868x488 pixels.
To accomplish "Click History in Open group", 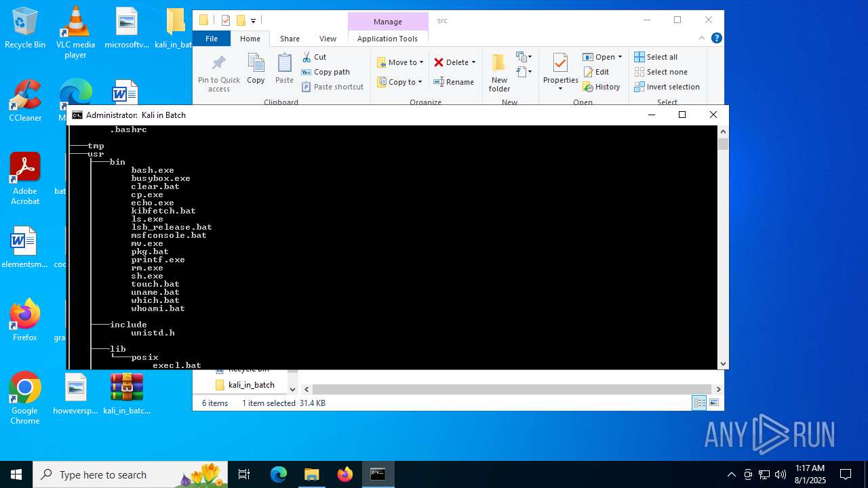I will click(x=601, y=87).
